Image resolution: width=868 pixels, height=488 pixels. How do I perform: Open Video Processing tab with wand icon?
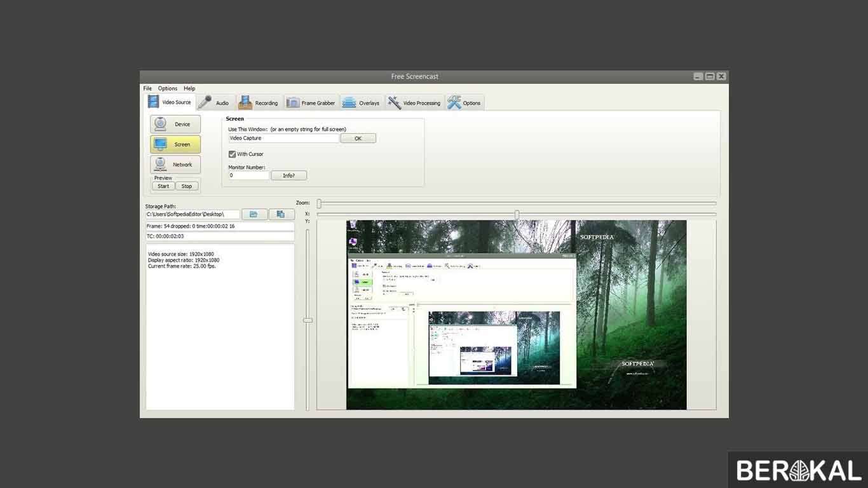pyautogui.click(x=414, y=102)
